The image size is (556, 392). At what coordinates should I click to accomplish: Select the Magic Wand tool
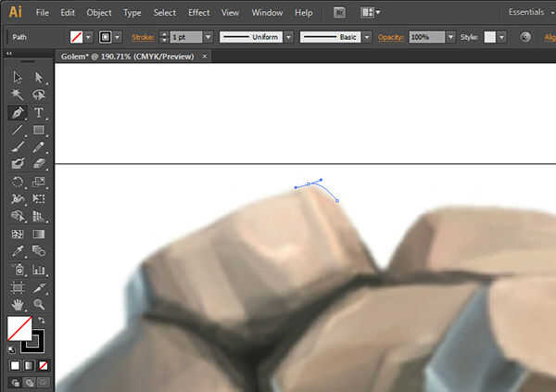[17, 95]
